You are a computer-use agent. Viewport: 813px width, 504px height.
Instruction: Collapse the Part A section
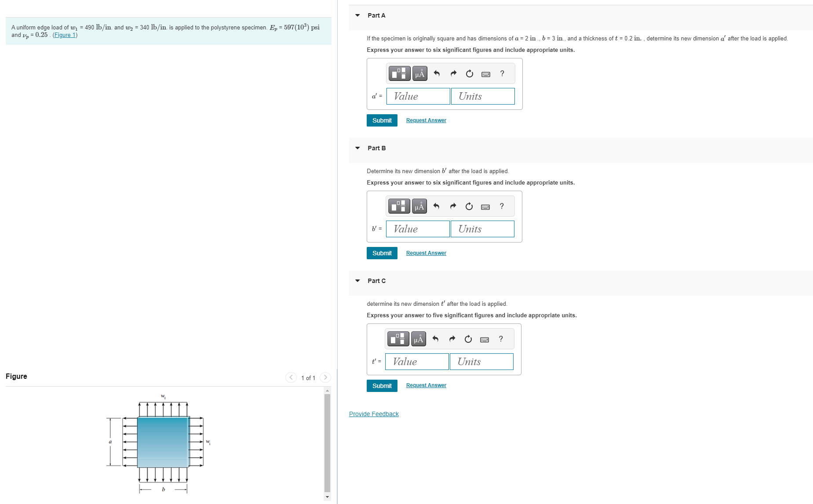click(x=357, y=15)
